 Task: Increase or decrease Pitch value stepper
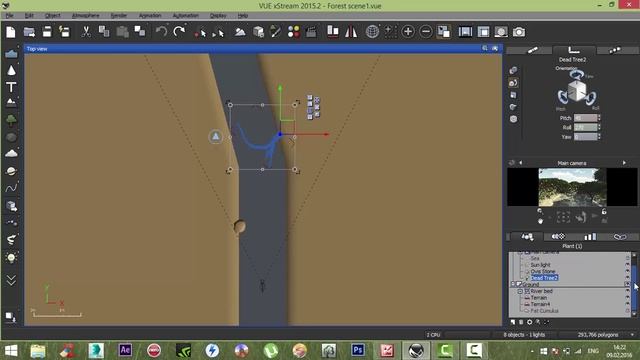coord(599,118)
